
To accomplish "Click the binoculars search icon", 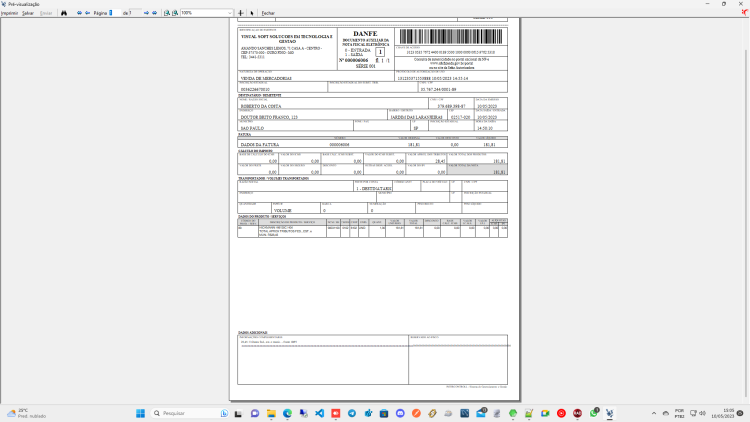I will [x=64, y=13].
